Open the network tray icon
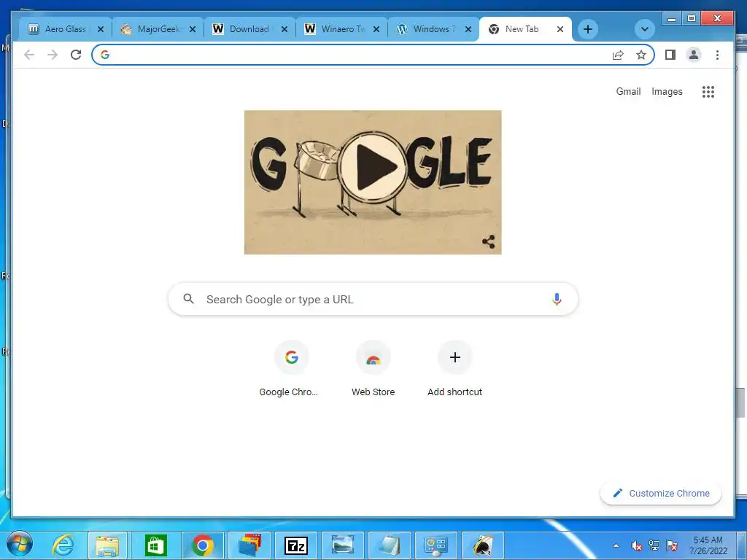This screenshot has width=747, height=560. pos(654,545)
